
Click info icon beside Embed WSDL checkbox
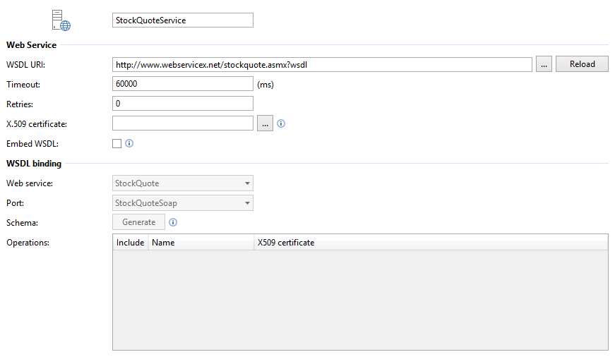[x=129, y=143]
